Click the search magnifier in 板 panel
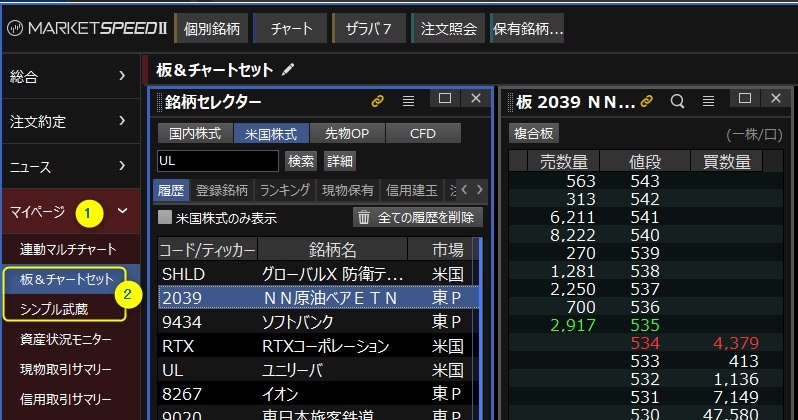The image size is (798, 420). coord(677,101)
